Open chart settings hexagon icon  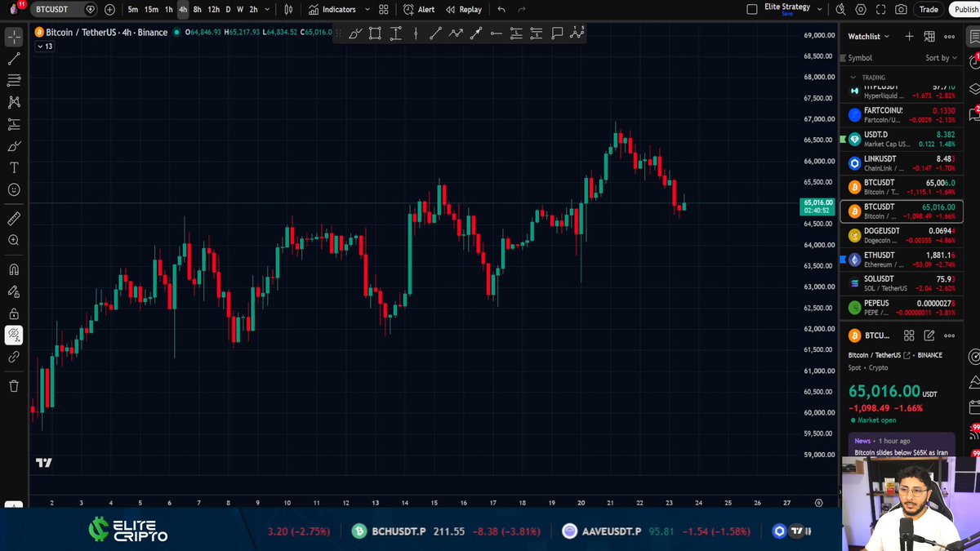(x=861, y=10)
